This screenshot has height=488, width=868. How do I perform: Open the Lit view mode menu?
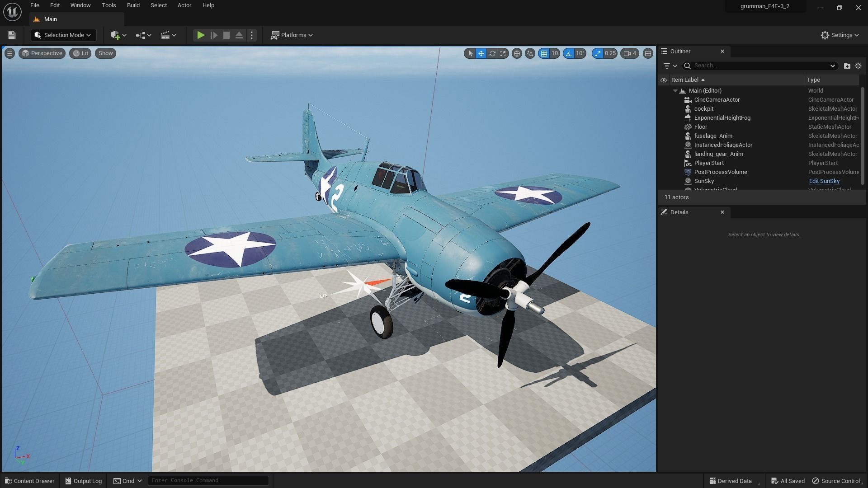(80, 53)
